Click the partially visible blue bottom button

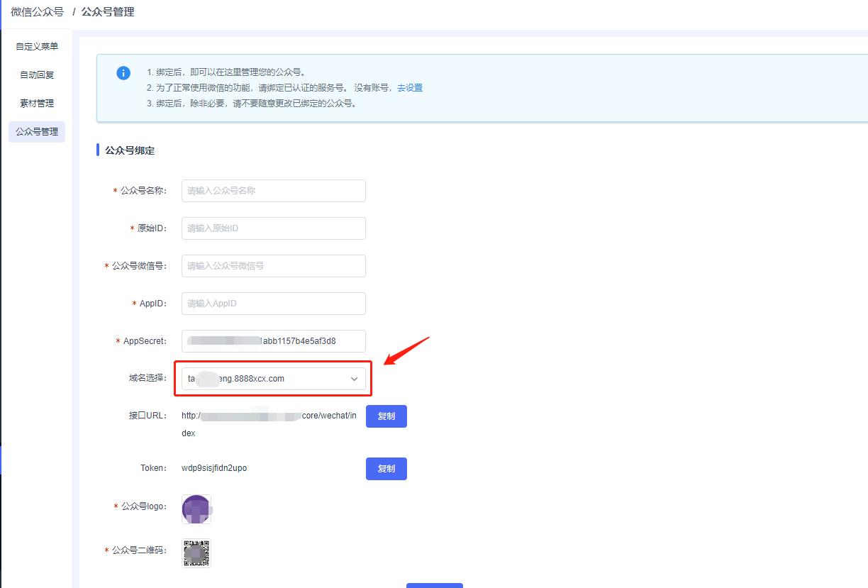click(435, 585)
